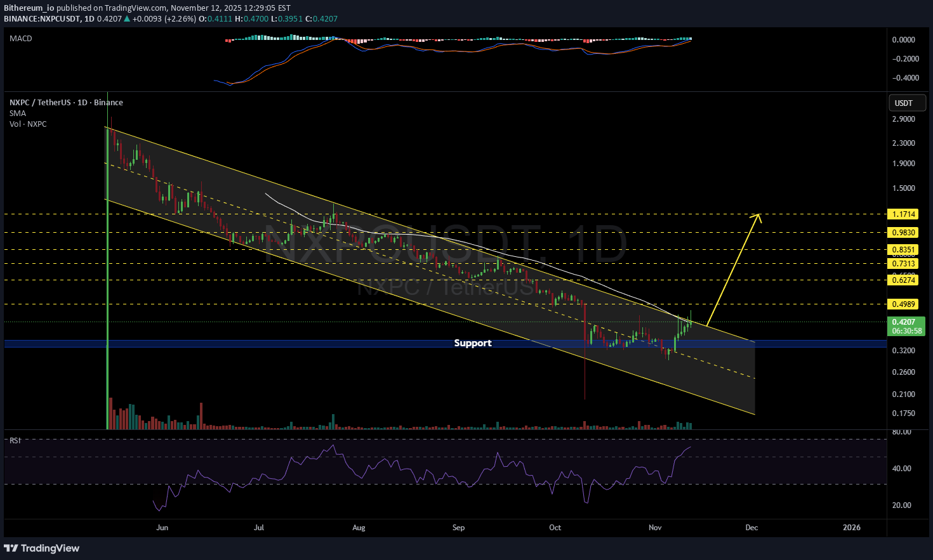Click the Nov label on time axis

coord(655,528)
